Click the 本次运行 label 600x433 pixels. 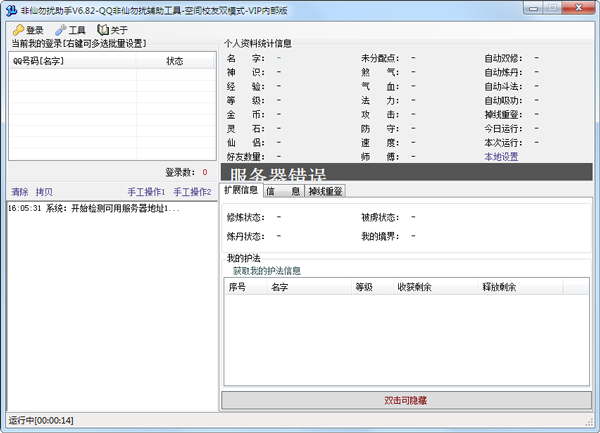pyautogui.click(x=503, y=143)
